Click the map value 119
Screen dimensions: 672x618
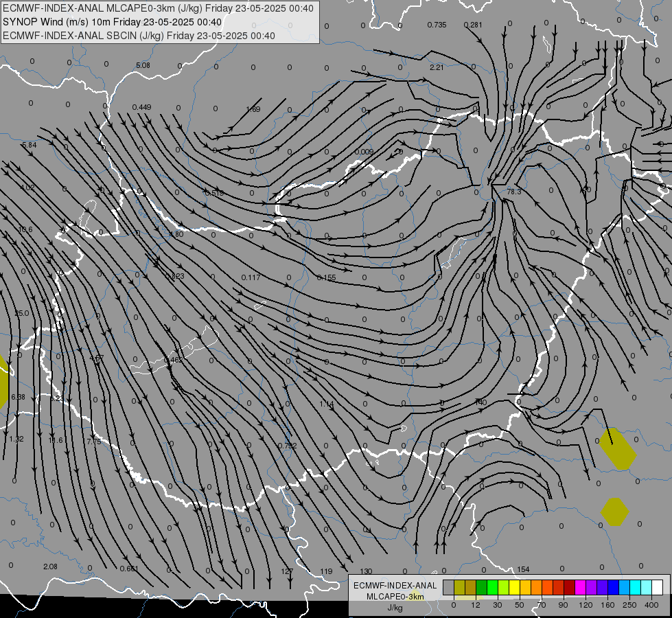pyautogui.click(x=326, y=571)
